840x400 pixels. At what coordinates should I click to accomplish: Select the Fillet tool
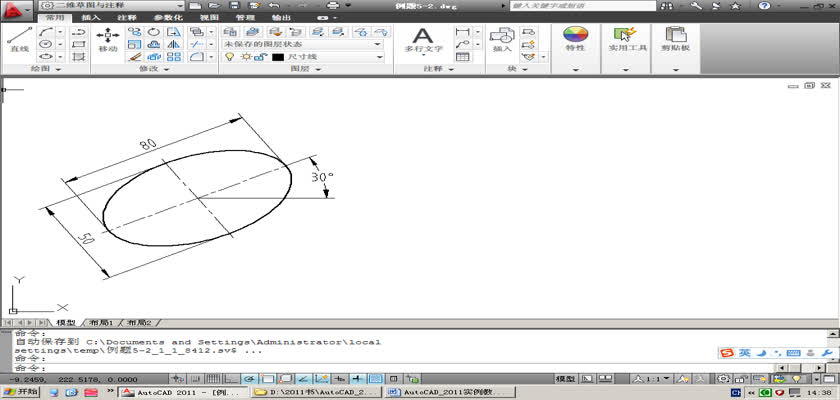coord(197,56)
